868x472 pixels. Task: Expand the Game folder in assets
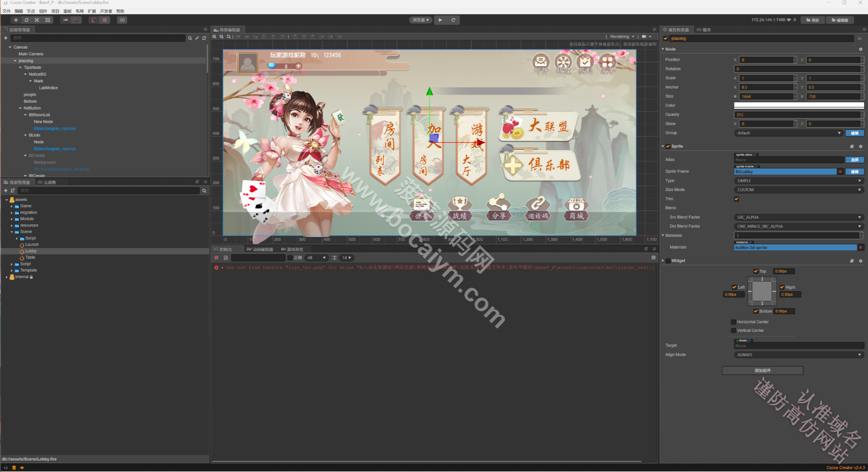[12, 206]
